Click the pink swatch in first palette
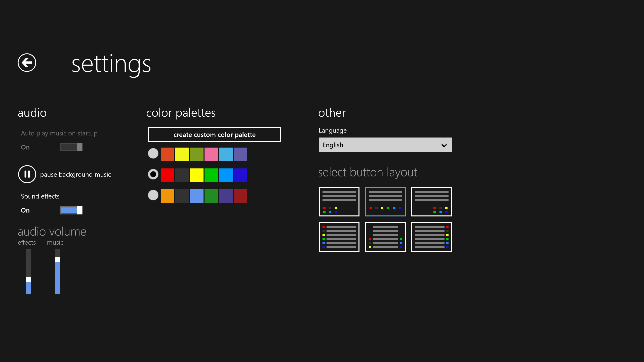 pyautogui.click(x=211, y=154)
